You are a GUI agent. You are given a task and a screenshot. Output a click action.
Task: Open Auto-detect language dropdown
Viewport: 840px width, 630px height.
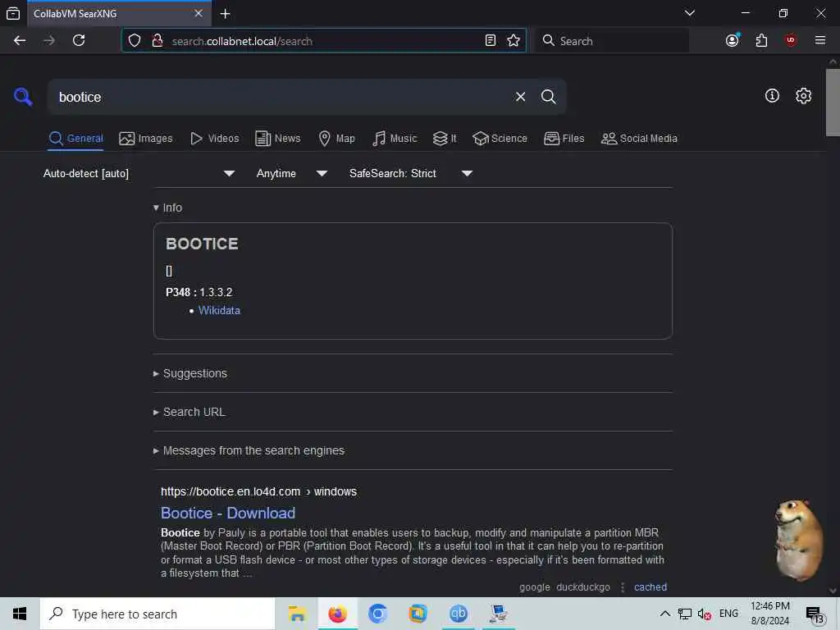coord(139,174)
